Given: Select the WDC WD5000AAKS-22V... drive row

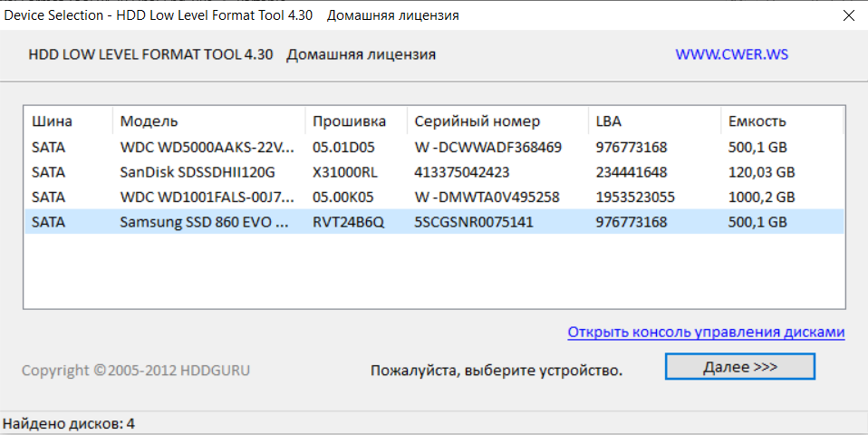Looking at the screenshot, I should (x=435, y=147).
